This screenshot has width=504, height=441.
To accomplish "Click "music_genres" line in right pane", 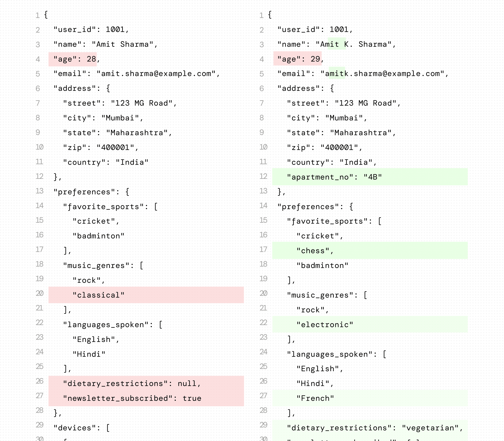I will pyautogui.click(x=327, y=295).
